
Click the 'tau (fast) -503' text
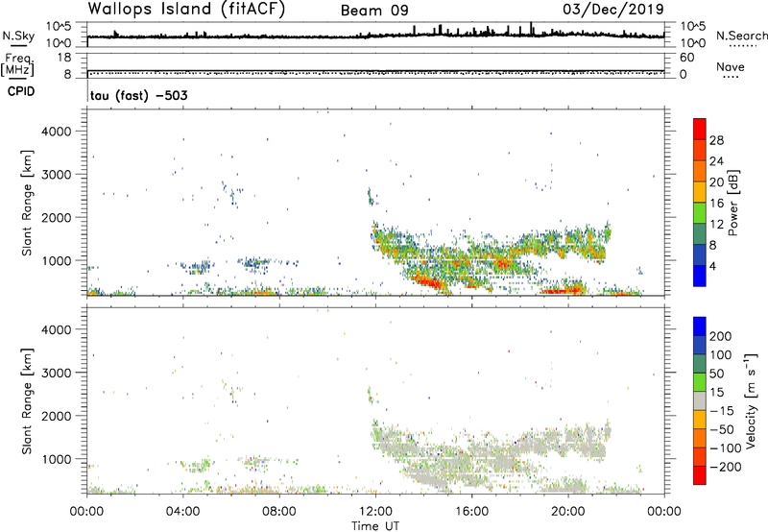[138, 95]
